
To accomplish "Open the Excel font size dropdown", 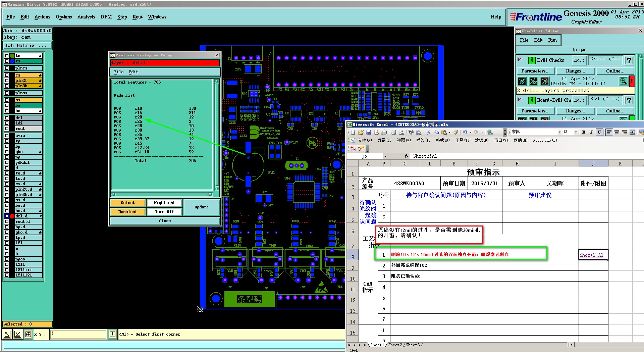I will (x=576, y=132).
